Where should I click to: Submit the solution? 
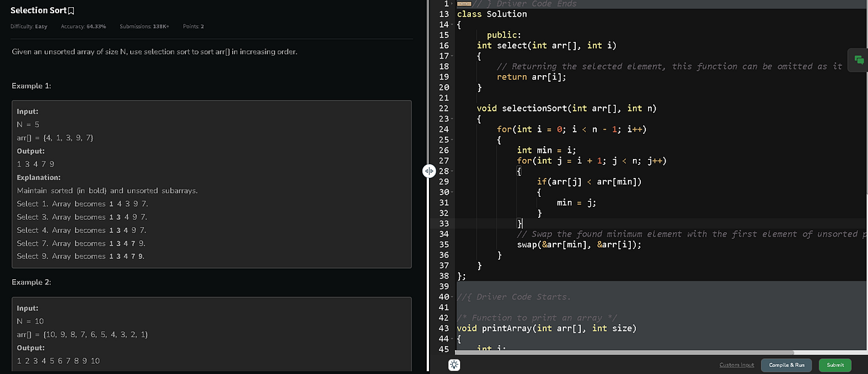point(835,365)
